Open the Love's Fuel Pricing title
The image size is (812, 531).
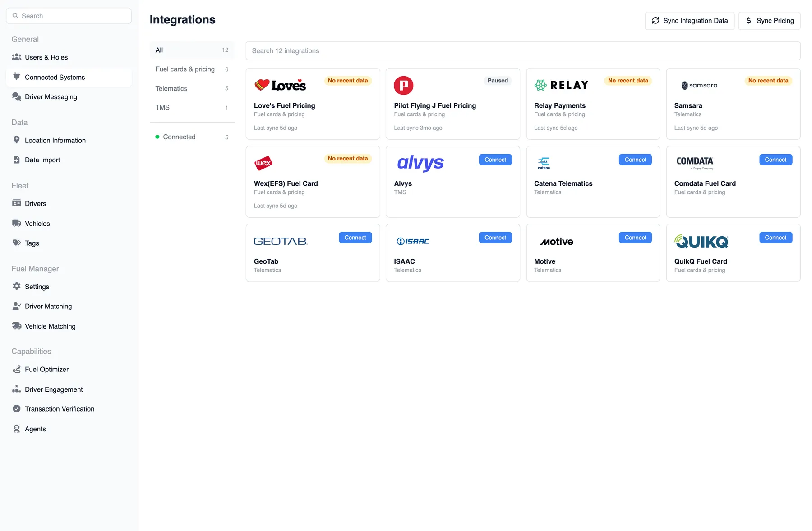[285, 105]
